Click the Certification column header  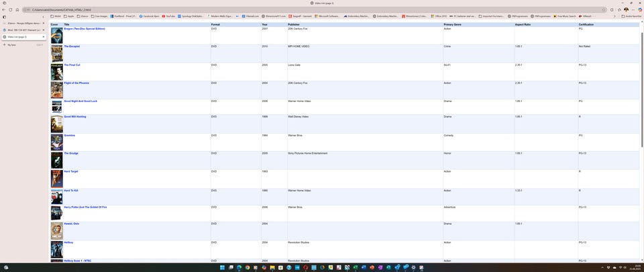point(586,25)
